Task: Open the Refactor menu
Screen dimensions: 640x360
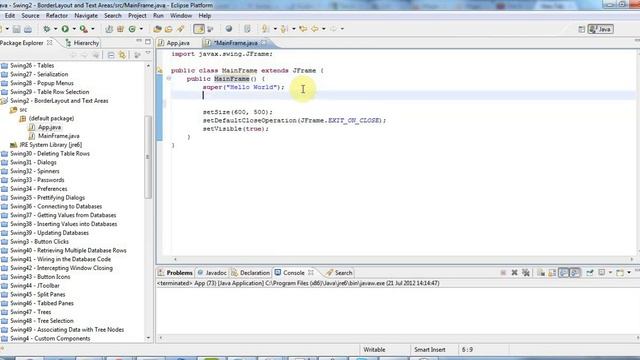Action: point(57,16)
